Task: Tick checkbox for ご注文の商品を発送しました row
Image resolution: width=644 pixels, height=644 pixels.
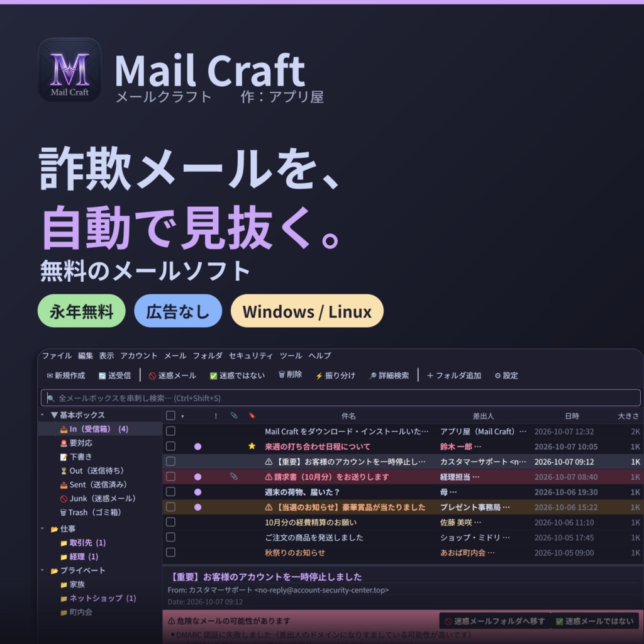Action: pos(170,537)
